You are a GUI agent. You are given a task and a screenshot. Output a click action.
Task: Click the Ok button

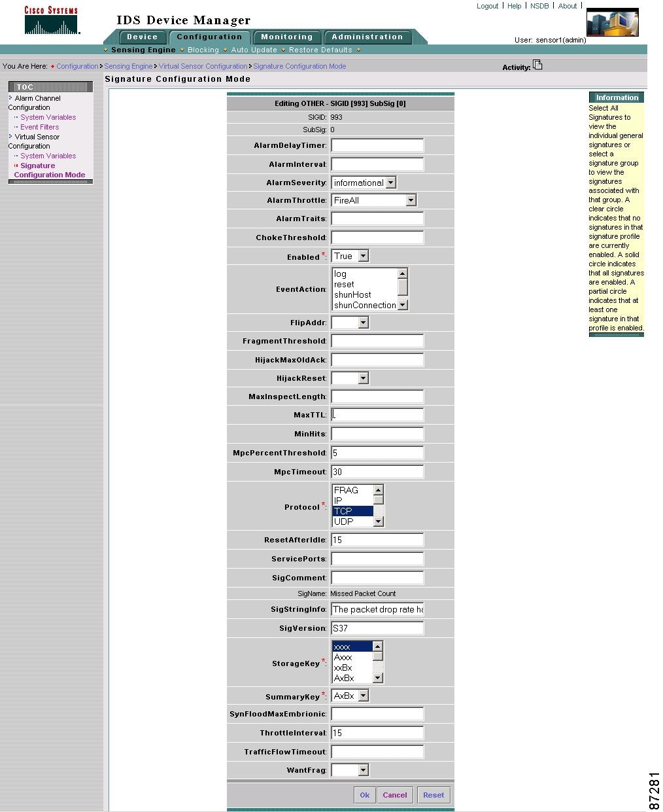pyautogui.click(x=364, y=795)
